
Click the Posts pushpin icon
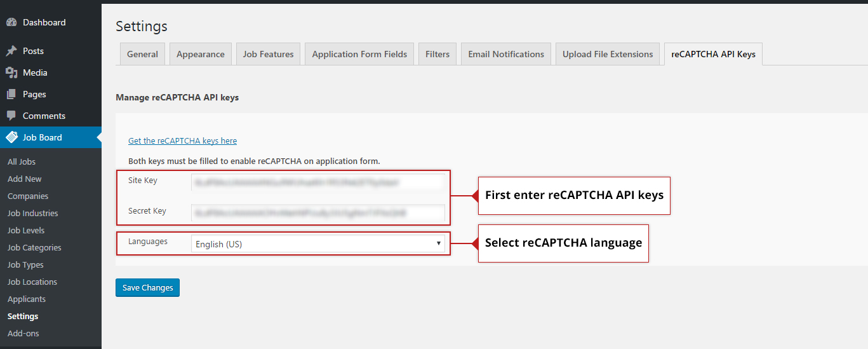(11, 51)
